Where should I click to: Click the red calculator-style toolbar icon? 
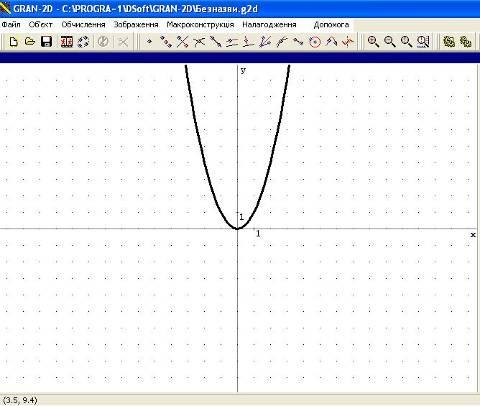tap(67, 42)
